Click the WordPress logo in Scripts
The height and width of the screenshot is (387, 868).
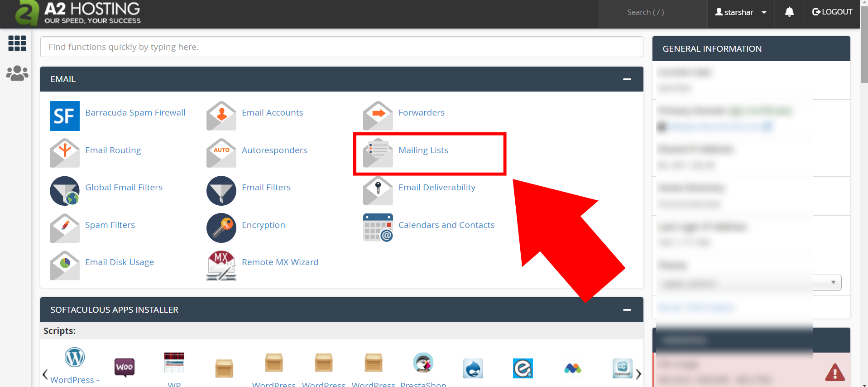(x=75, y=358)
